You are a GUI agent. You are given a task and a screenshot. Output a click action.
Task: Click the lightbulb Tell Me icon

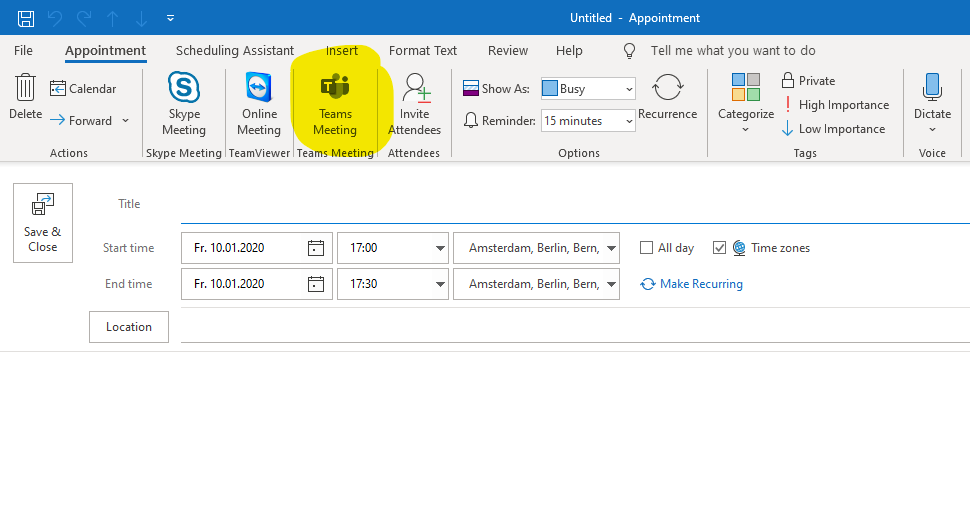(x=629, y=51)
